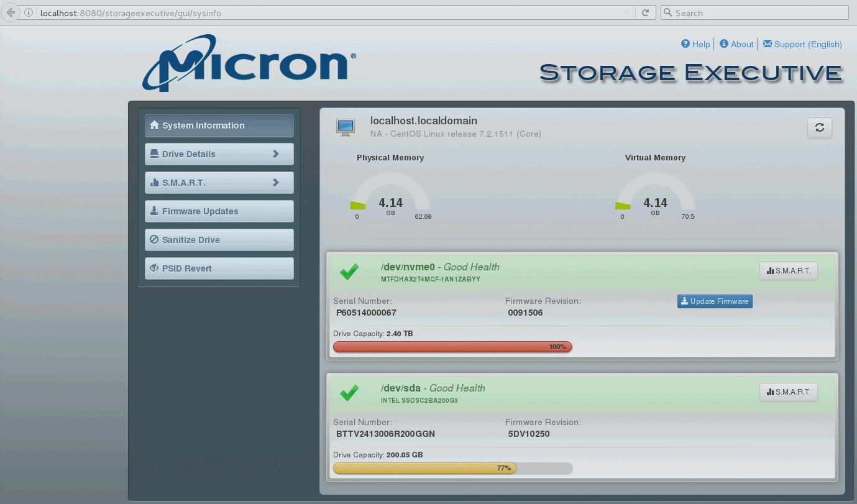857x504 pixels.
Task: Click the site information icon in address bar
Action: [x=29, y=12]
